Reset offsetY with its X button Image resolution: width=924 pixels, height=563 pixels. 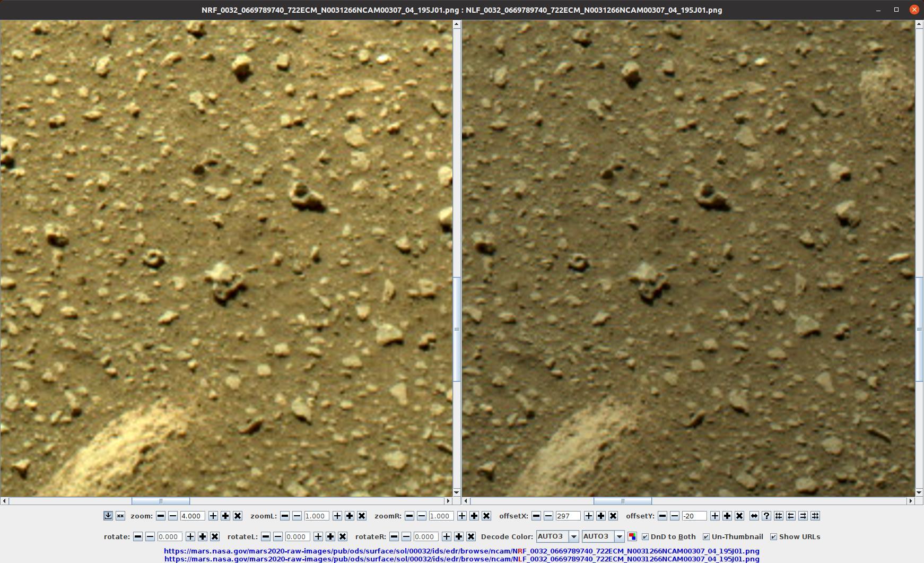pos(739,516)
